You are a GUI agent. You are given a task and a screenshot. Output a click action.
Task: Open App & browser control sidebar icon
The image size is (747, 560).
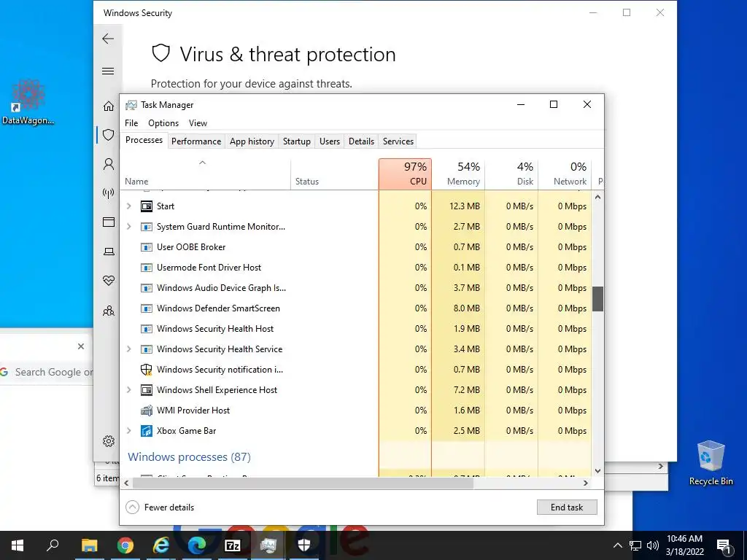[x=109, y=222]
